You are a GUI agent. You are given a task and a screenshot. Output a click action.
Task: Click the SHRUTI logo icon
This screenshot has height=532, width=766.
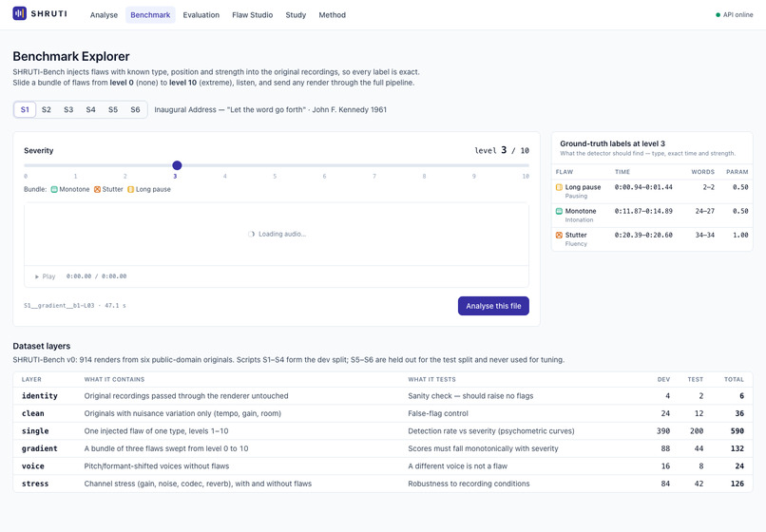(20, 13)
